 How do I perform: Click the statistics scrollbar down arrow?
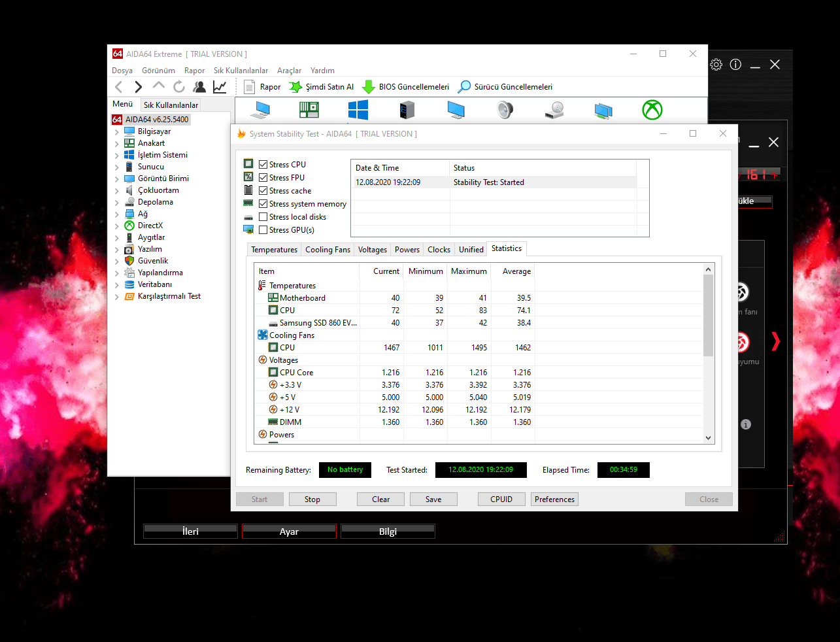[x=708, y=438]
